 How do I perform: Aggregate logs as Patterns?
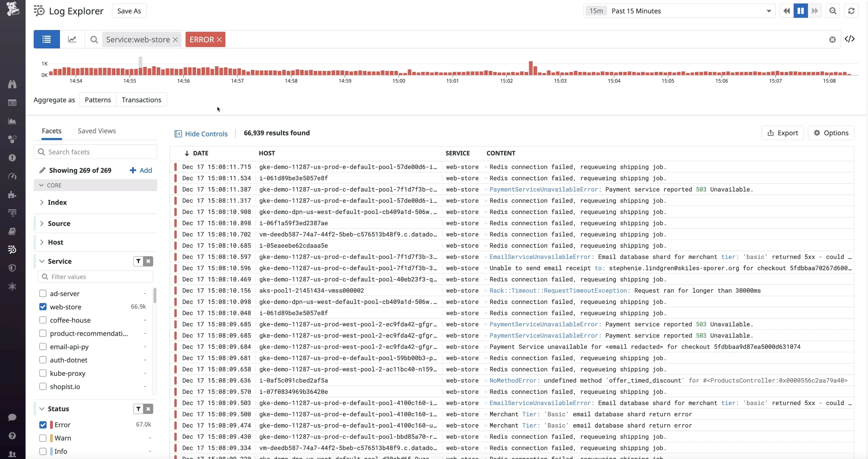point(98,100)
